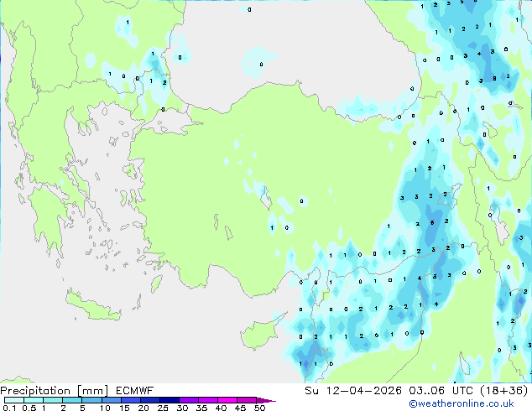Screen dimensions: 532x411
Task: Click the legend value '50'
Action: (x=260, y=408)
